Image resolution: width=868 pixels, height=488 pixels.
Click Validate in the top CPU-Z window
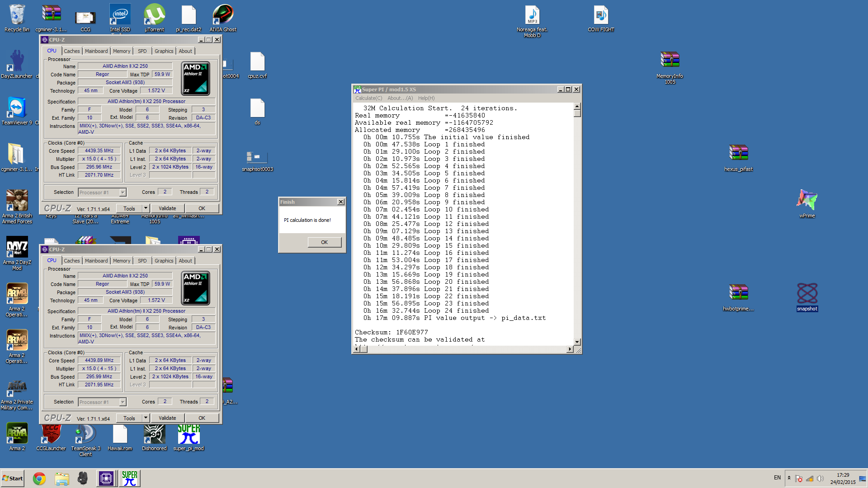coord(167,208)
